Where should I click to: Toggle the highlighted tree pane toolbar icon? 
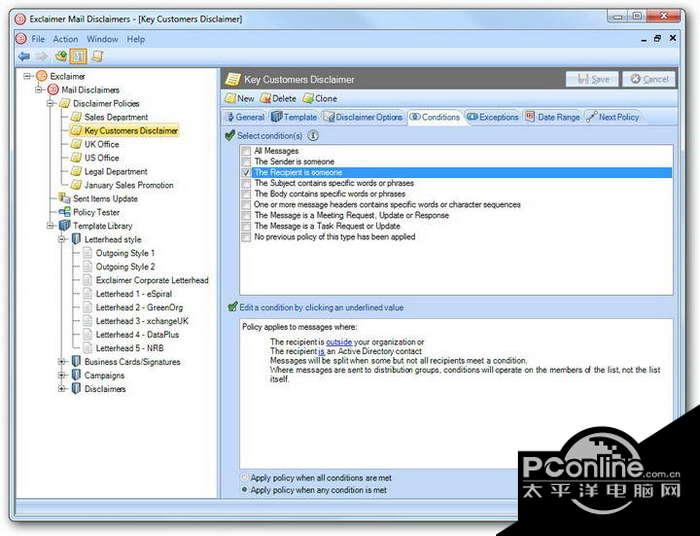click(x=79, y=56)
